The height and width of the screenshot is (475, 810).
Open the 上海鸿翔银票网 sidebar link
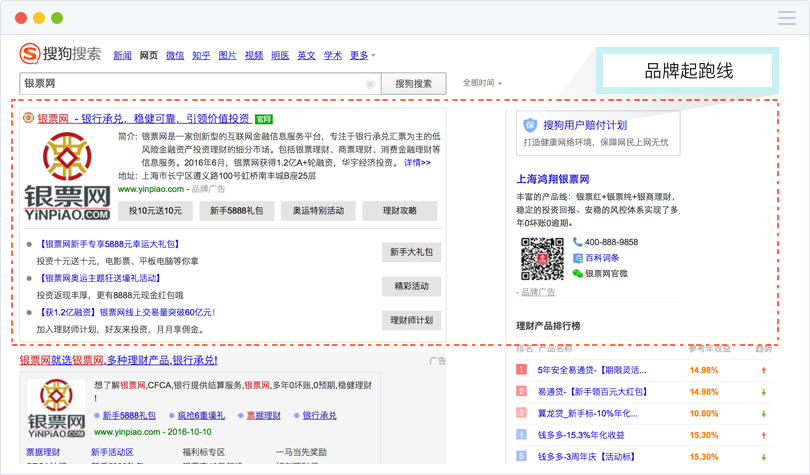[x=559, y=180]
